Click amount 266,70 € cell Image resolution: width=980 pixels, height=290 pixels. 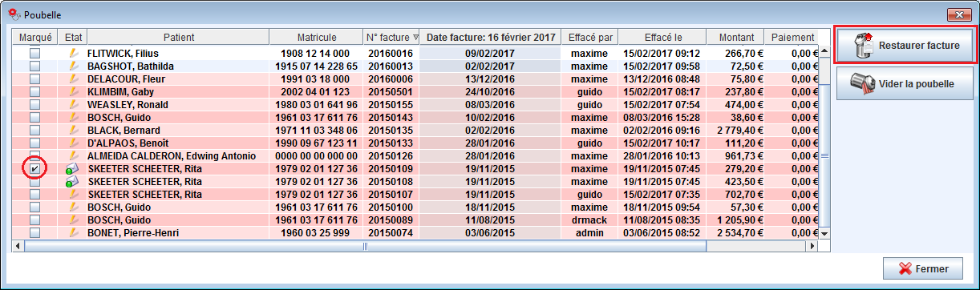tap(735, 53)
